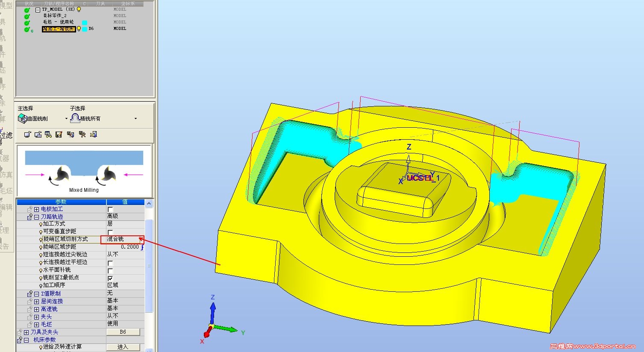Click the table-with-glasses preview toolbar icon
This screenshot has height=352, width=644.
tap(48, 135)
